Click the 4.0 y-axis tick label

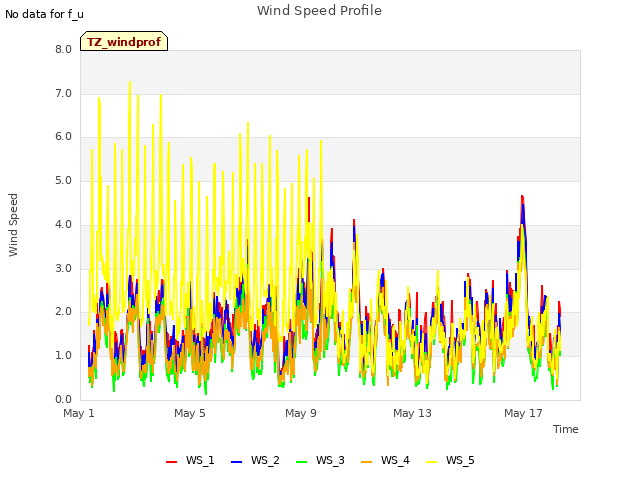point(64,224)
